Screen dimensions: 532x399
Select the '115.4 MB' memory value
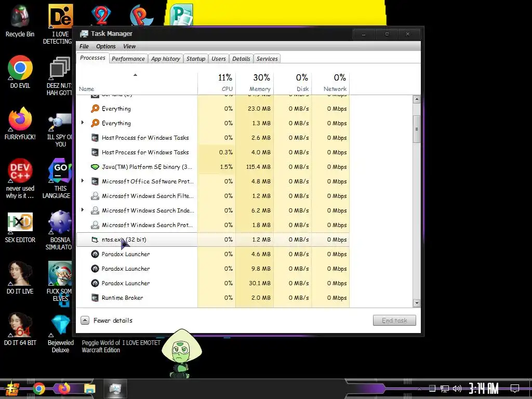click(x=258, y=167)
